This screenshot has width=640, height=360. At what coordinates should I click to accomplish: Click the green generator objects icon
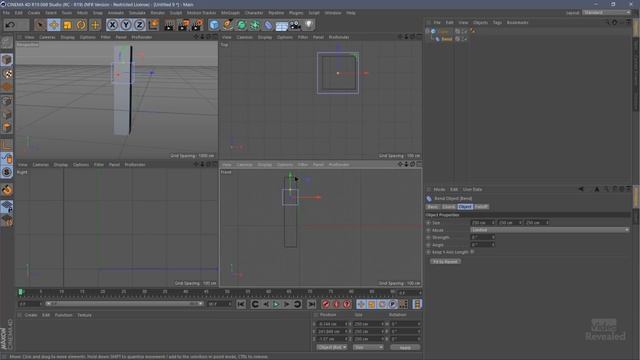point(242,25)
